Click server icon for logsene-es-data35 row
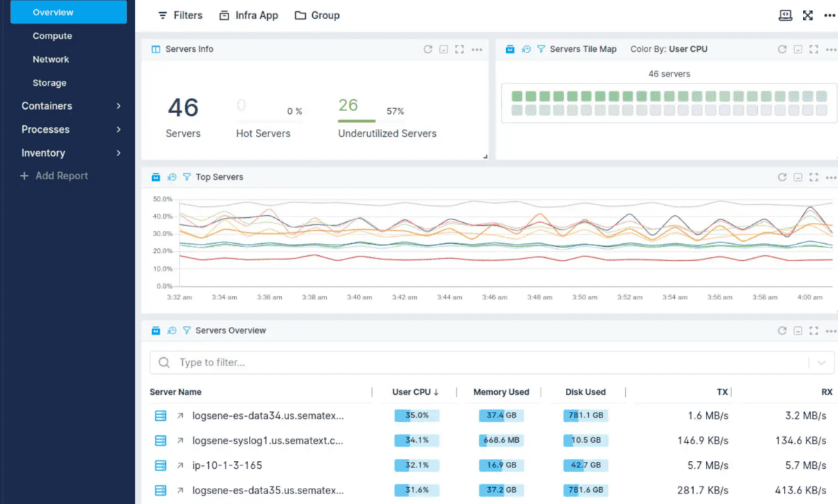This screenshot has width=838, height=504. click(160, 490)
